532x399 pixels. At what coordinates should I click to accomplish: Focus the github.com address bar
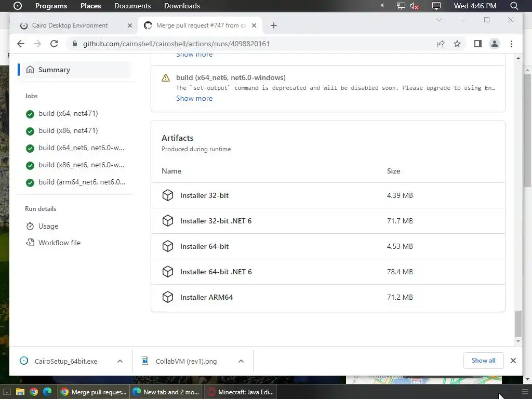coord(251,44)
